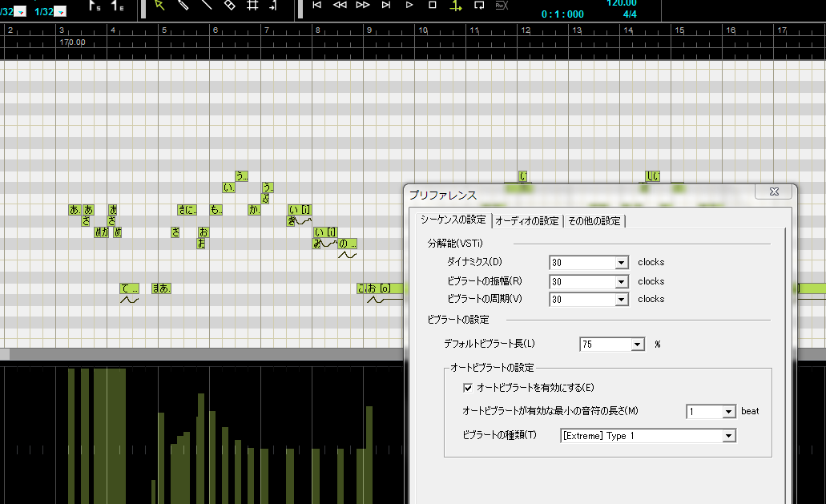This screenshot has height=504, width=826.
Task: Select the arrow pointer tool
Action: point(159,6)
